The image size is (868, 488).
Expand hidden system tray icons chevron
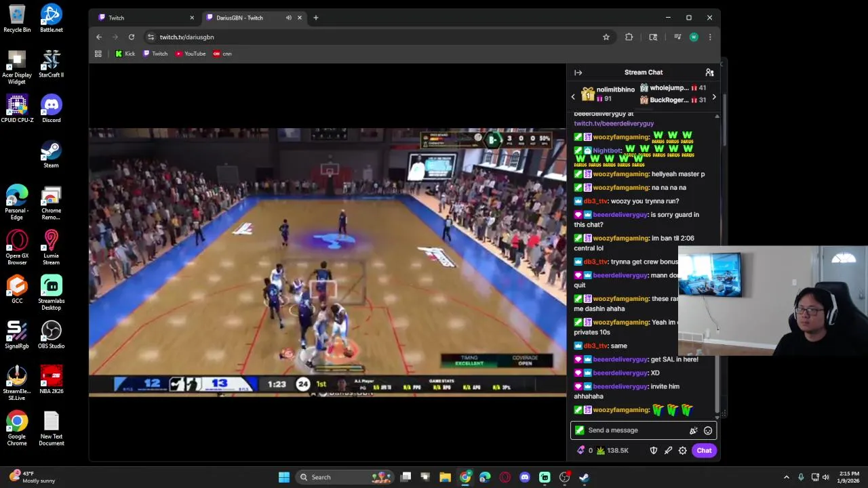tap(787, 477)
